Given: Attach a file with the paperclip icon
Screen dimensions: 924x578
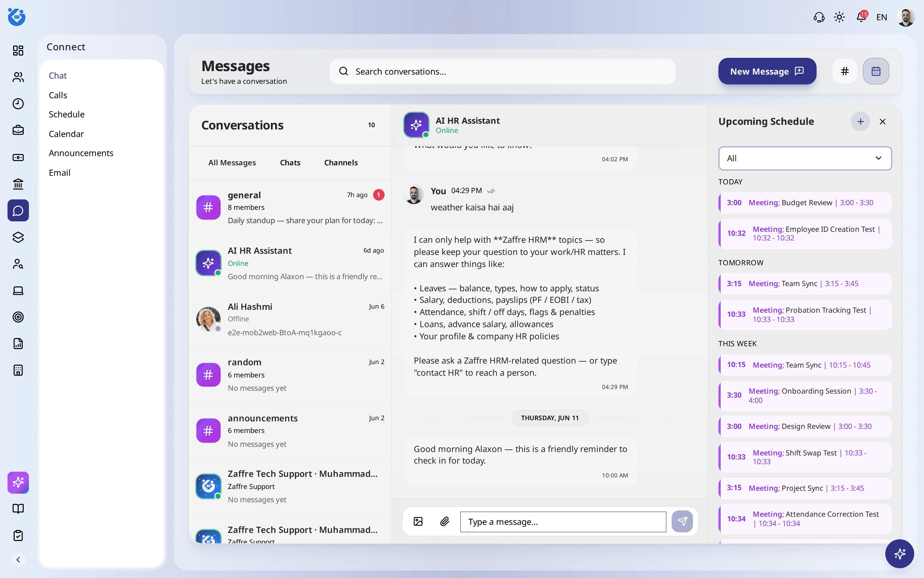Looking at the screenshot, I should pos(444,521).
